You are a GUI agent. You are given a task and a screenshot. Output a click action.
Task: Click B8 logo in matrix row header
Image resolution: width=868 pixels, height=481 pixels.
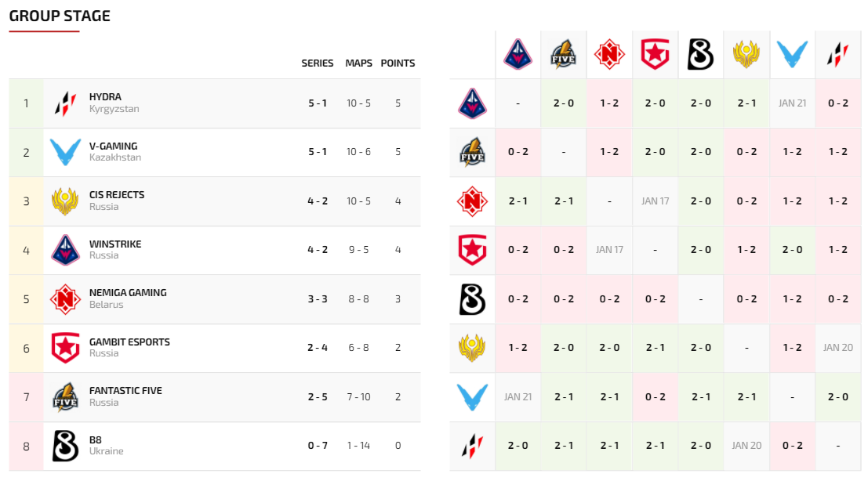click(x=472, y=298)
